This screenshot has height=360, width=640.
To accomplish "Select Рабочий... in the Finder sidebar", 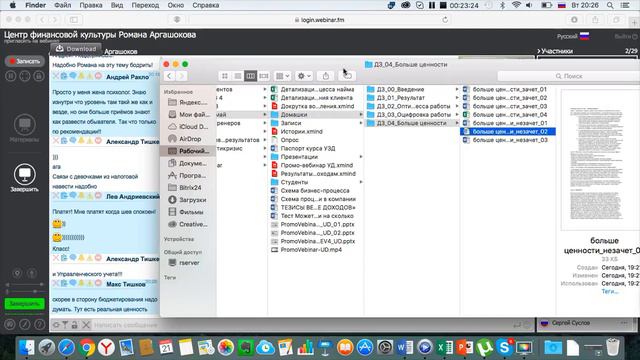I will tap(188, 151).
